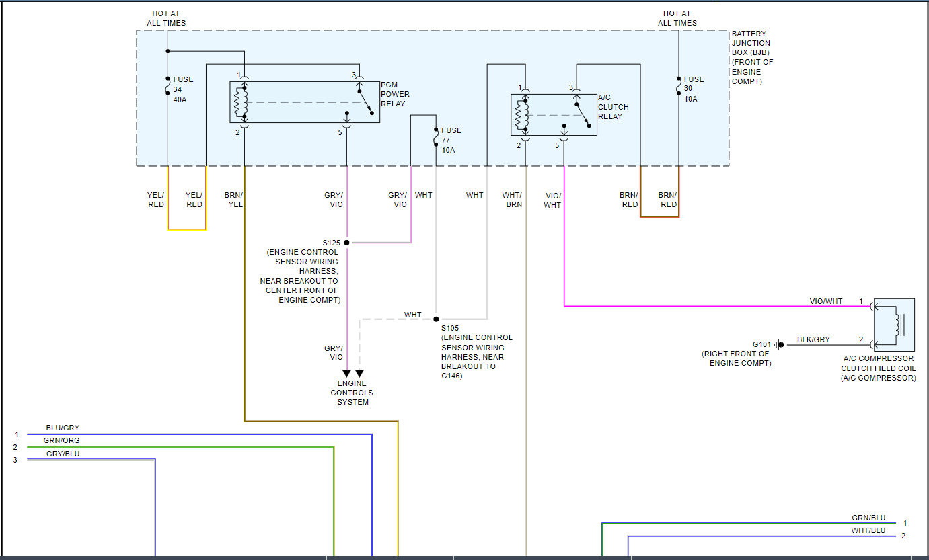Click the A/C compressor clutch field coil symbol
Viewport: 929px width, 560px height.
[x=894, y=325]
